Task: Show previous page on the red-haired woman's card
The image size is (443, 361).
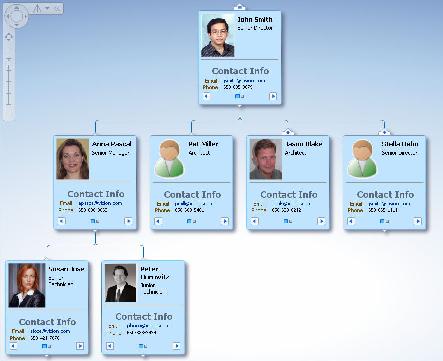Action: click(x=13, y=346)
